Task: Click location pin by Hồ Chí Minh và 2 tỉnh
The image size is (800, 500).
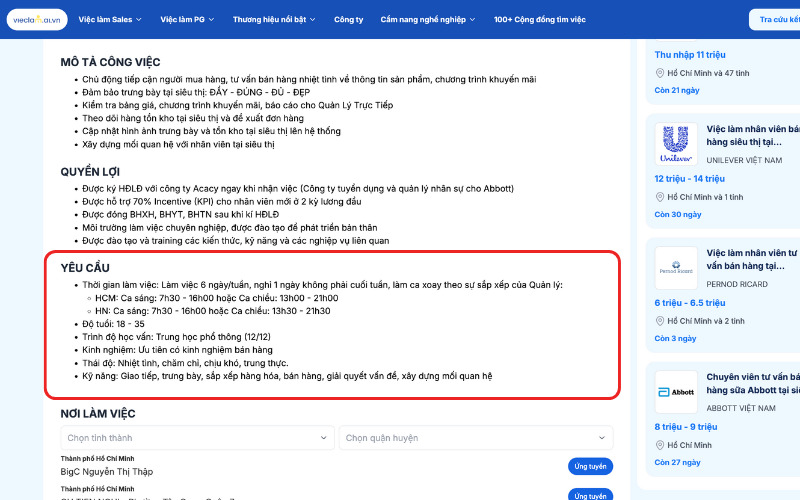Action: [660, 321]
